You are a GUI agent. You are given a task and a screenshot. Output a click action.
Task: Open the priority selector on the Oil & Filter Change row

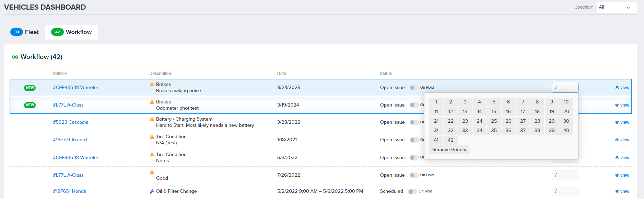[565, 191]
